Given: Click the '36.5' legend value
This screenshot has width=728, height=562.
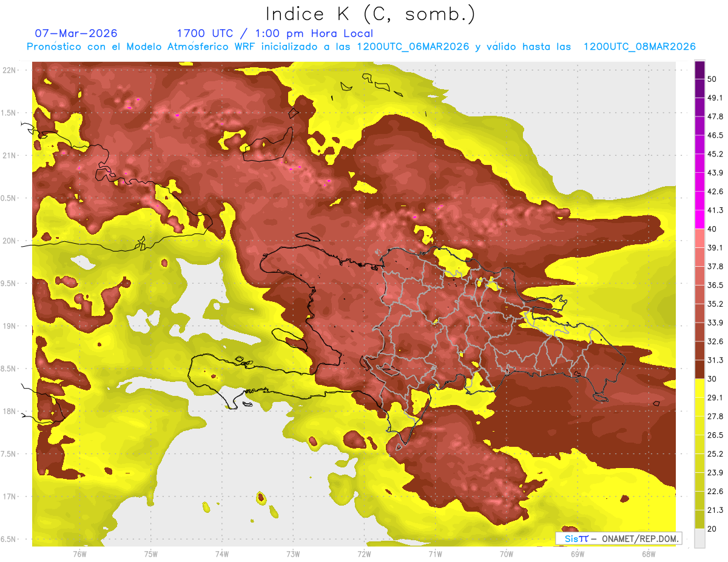Looking at the screenshot, I should click(x=715, y=285).
